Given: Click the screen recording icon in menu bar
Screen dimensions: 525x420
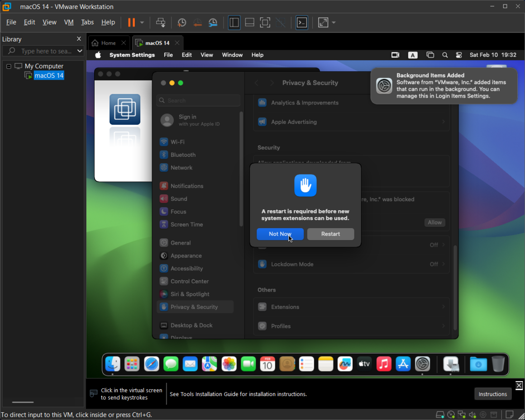Looking at the screenshot, I should coord(396,55).
